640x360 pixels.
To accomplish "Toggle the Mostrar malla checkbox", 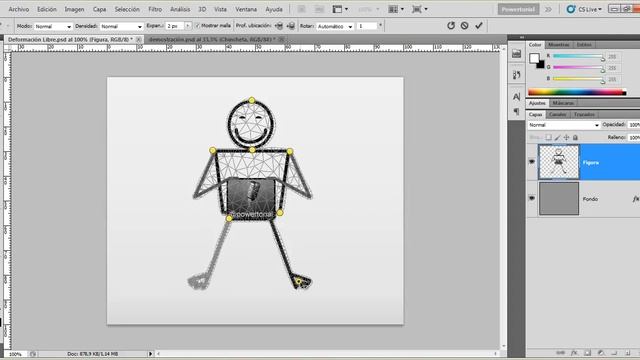I will coord(197,26).
